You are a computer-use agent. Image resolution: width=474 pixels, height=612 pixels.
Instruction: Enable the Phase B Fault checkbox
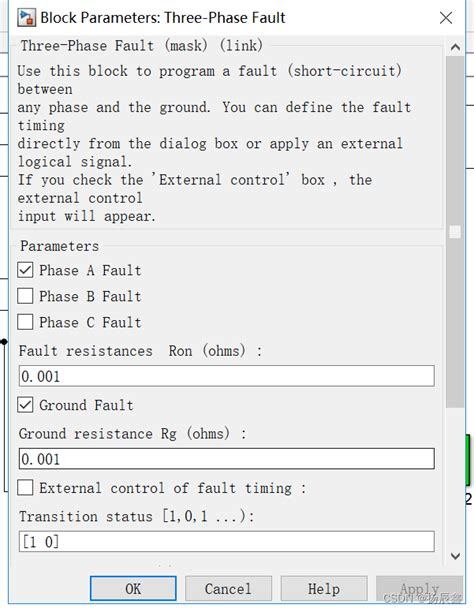click(x=25, y=296)
